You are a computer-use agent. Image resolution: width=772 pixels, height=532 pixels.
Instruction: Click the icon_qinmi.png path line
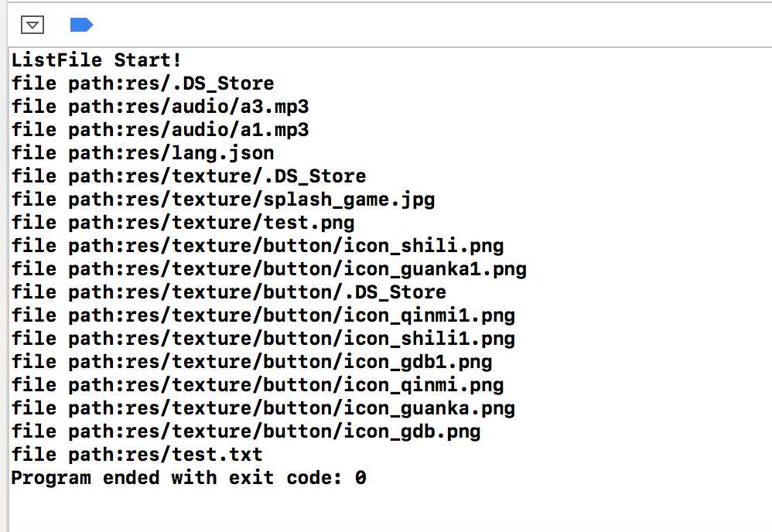[258, 385]
